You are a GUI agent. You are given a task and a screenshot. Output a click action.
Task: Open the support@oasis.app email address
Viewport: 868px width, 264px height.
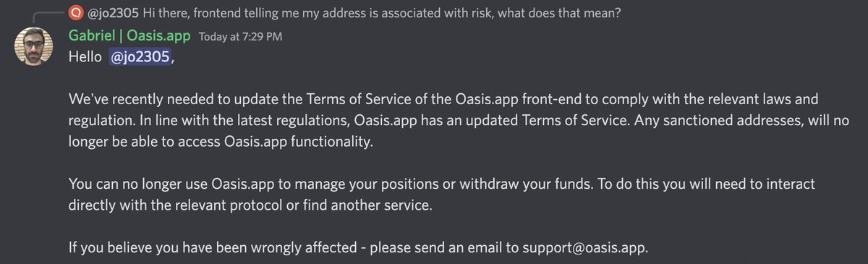point(584,247)
